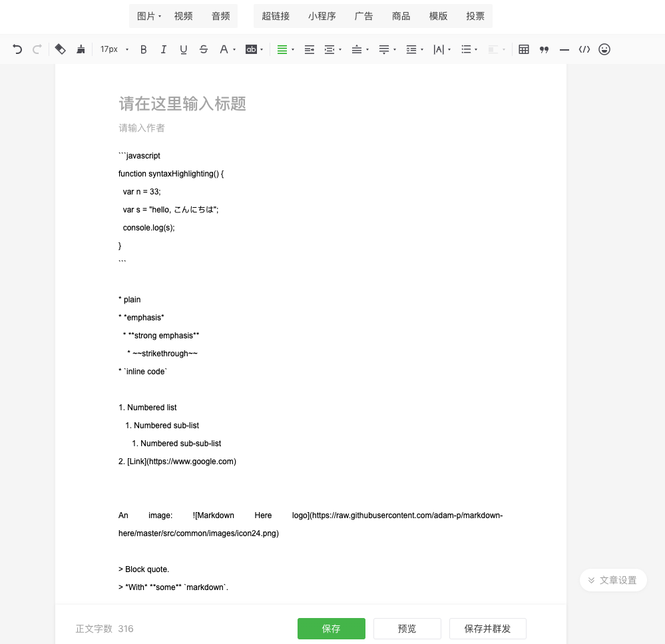Open the emoji picker
665x644 pixels.
(604, 49)
